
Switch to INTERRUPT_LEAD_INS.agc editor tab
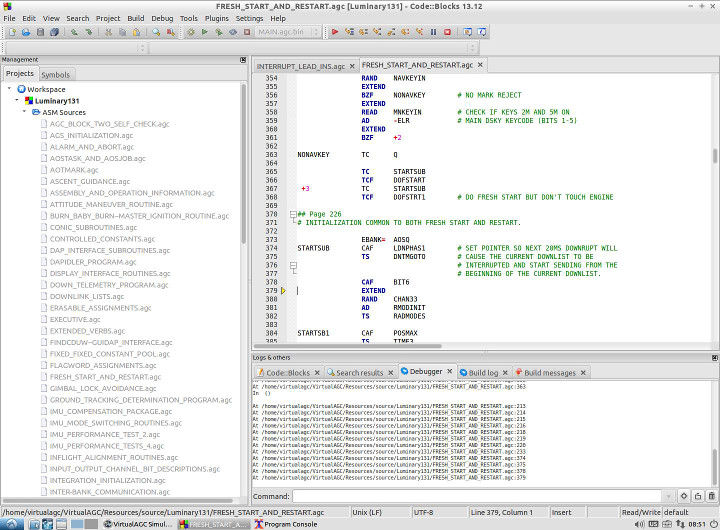click(x=301, y=66)
